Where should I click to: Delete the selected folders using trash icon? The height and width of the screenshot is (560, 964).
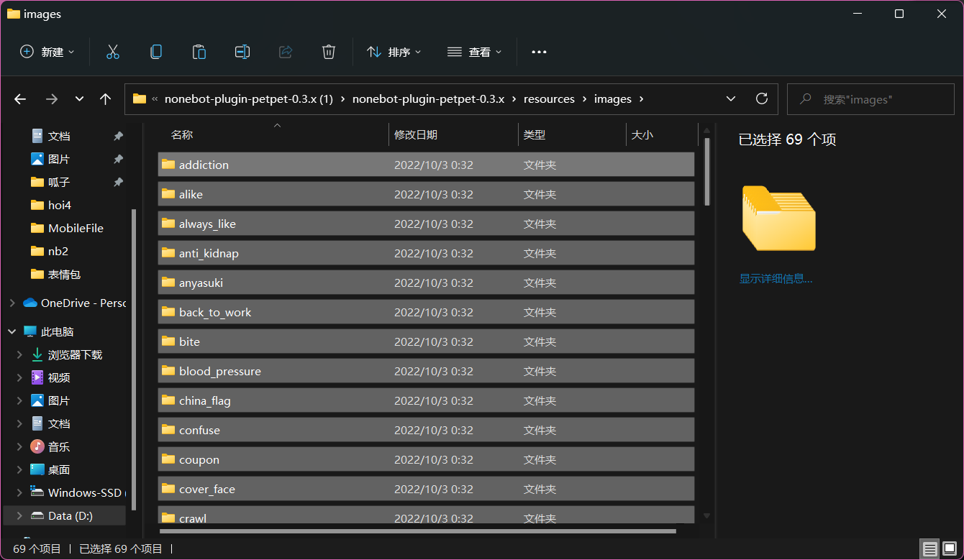(x=328, y=51)
